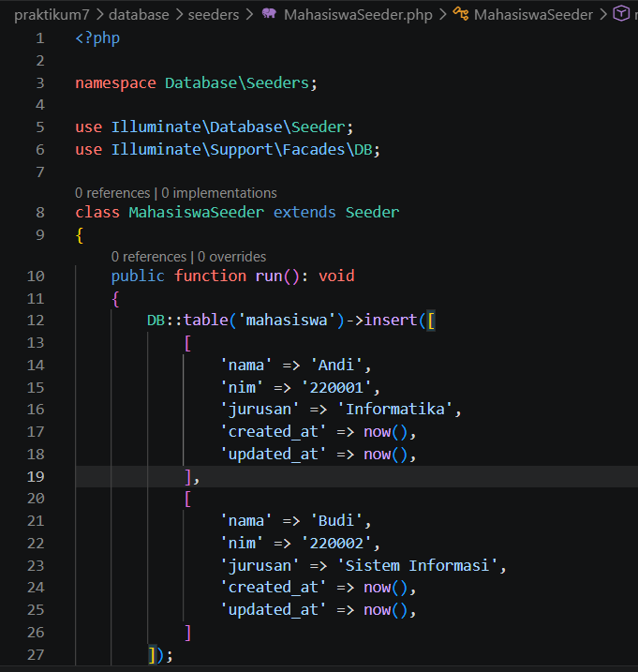638x672 pixels.
Task: Click closing bracket '],' on line 19
Action: click(x=192, y=476)
